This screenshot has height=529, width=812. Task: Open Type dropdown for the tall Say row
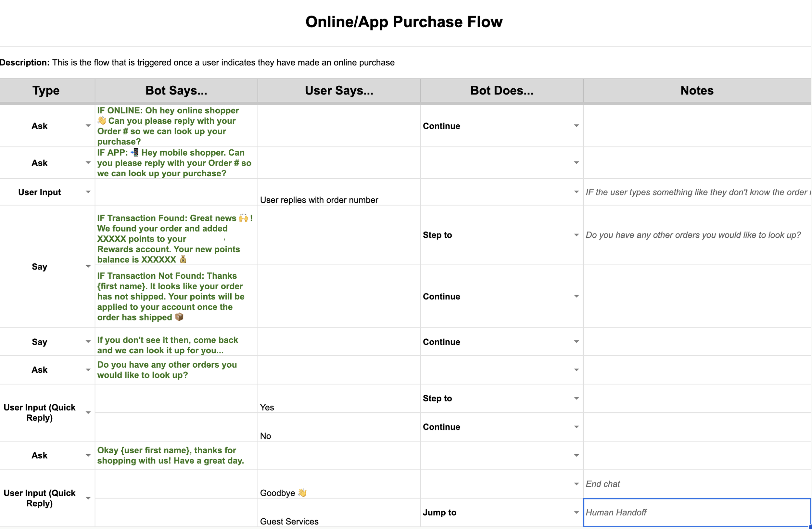coord(88,266)
